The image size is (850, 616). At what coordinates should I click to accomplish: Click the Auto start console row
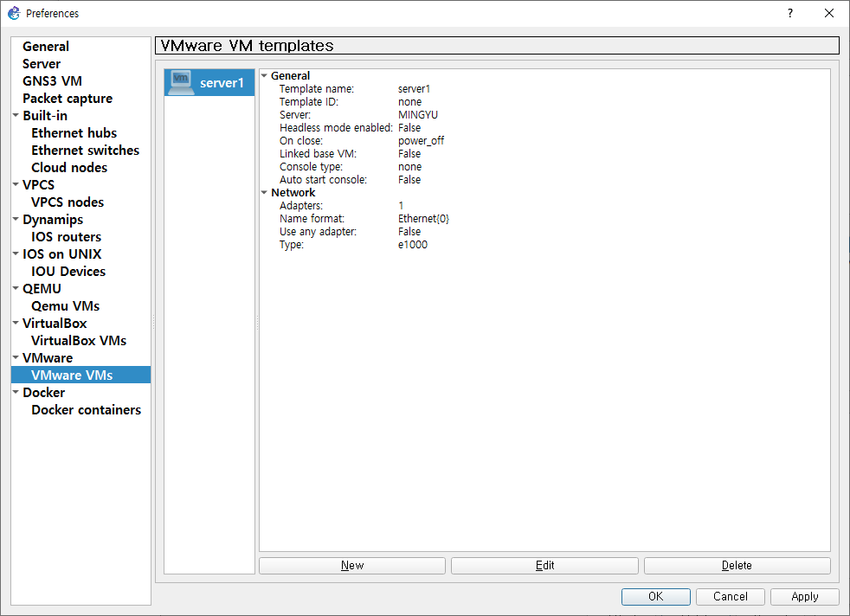click(544, 180)
